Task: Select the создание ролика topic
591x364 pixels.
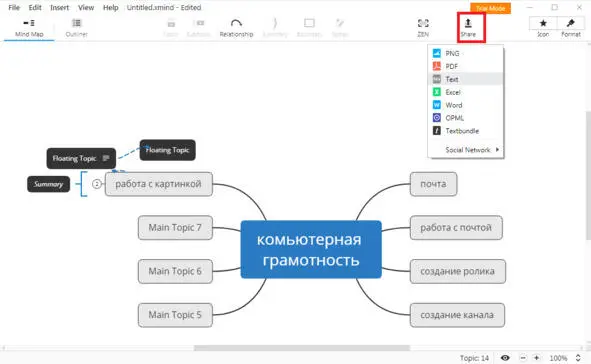Action: tap(458, 271)
